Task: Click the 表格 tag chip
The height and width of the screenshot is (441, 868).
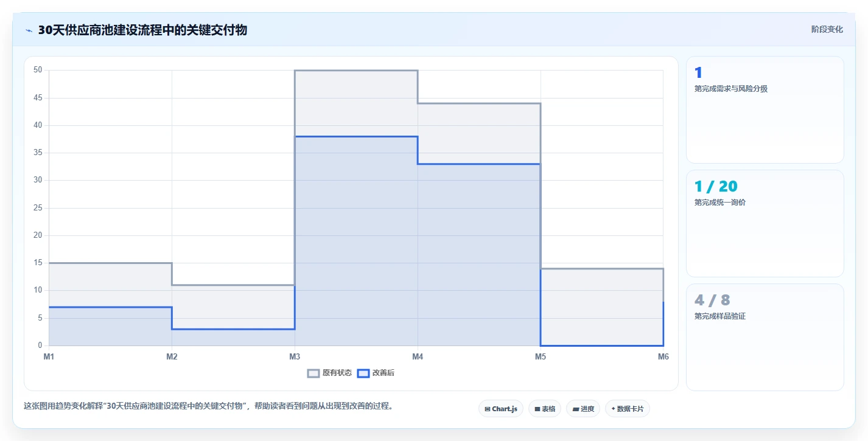Action: click(x=545, y=409)
